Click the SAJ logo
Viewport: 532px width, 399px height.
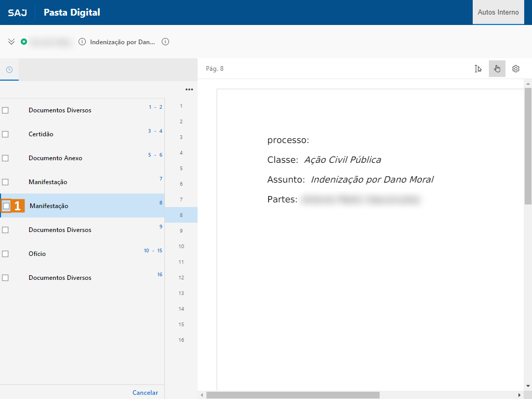17,13
